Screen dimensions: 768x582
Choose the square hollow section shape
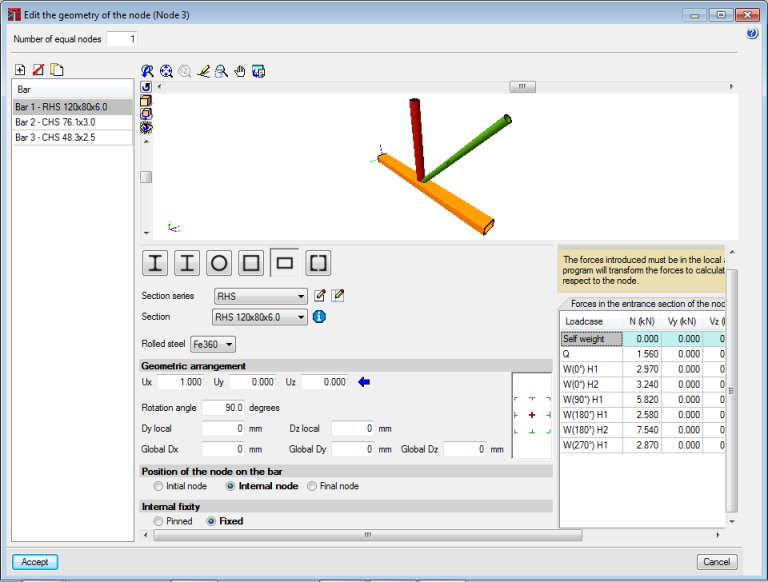252,263
